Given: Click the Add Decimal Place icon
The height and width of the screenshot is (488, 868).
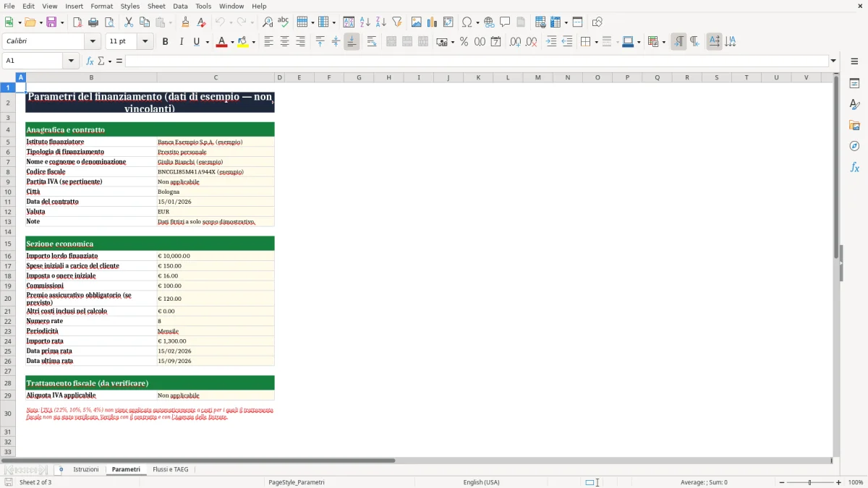Looking at the screenshot, I should pos(516,42).
